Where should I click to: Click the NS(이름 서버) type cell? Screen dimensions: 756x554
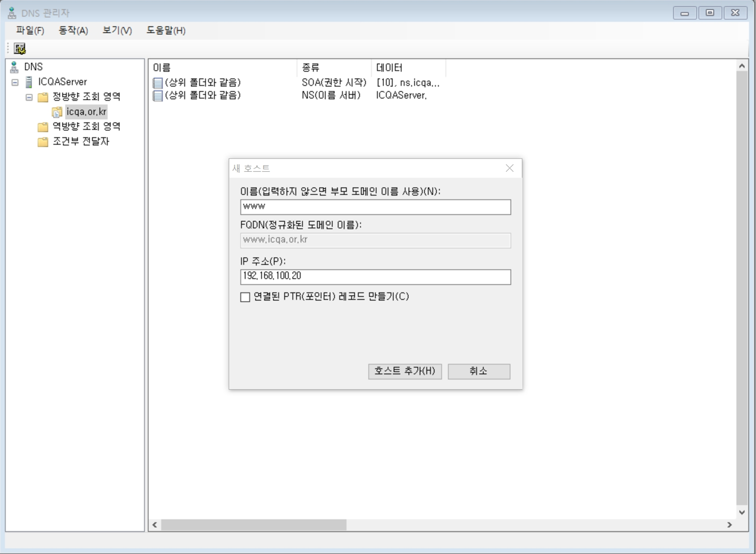coord(331,95)
